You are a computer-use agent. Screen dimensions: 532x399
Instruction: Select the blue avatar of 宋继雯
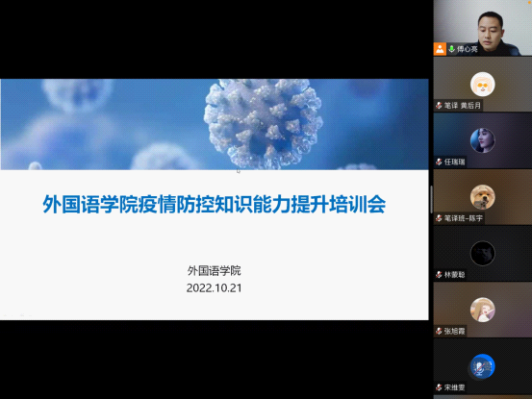[x=483, y=366]
